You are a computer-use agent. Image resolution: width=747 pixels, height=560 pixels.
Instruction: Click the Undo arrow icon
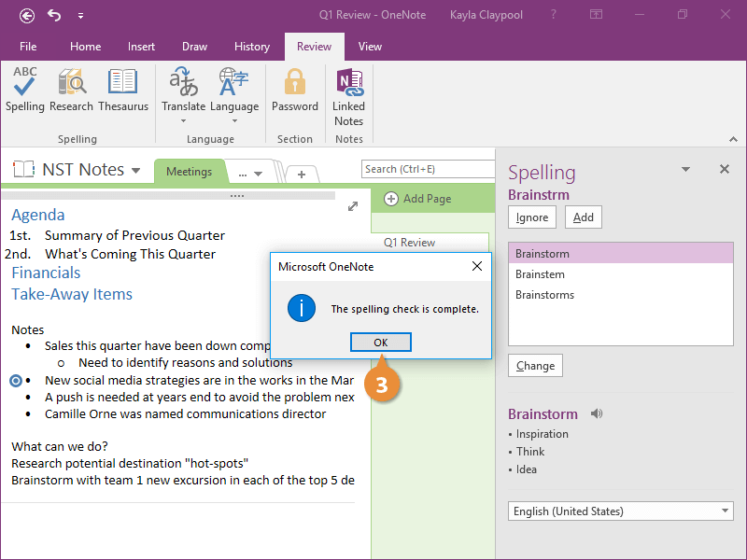click(54, 15)
